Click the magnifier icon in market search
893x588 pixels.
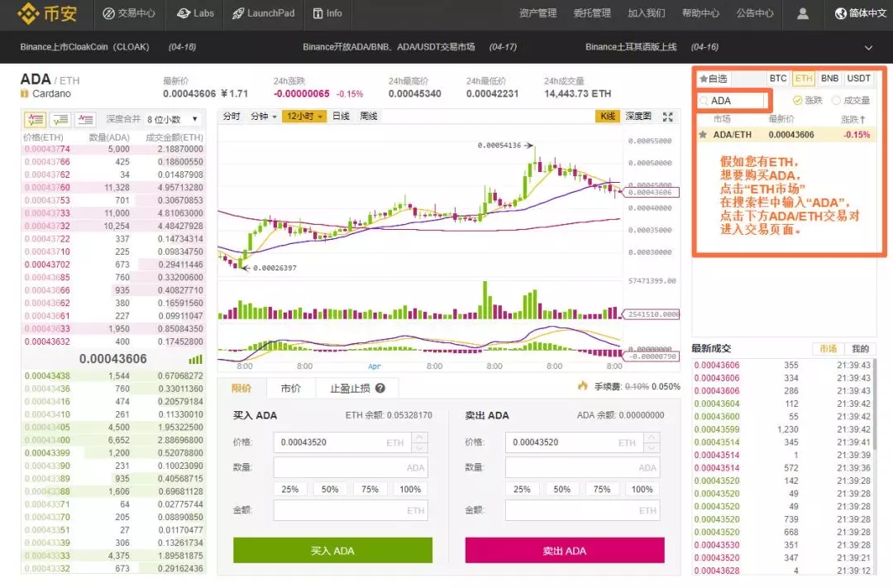[704, 101]
